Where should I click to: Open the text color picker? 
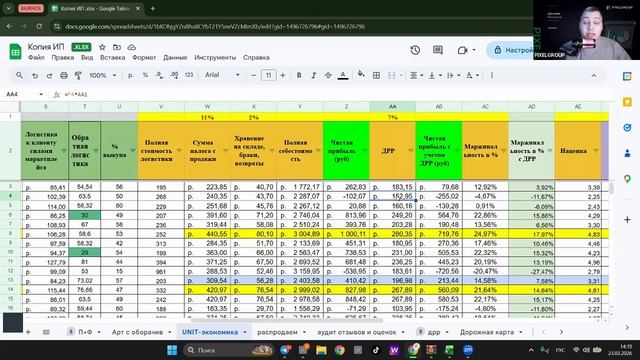tap(343, 75)
